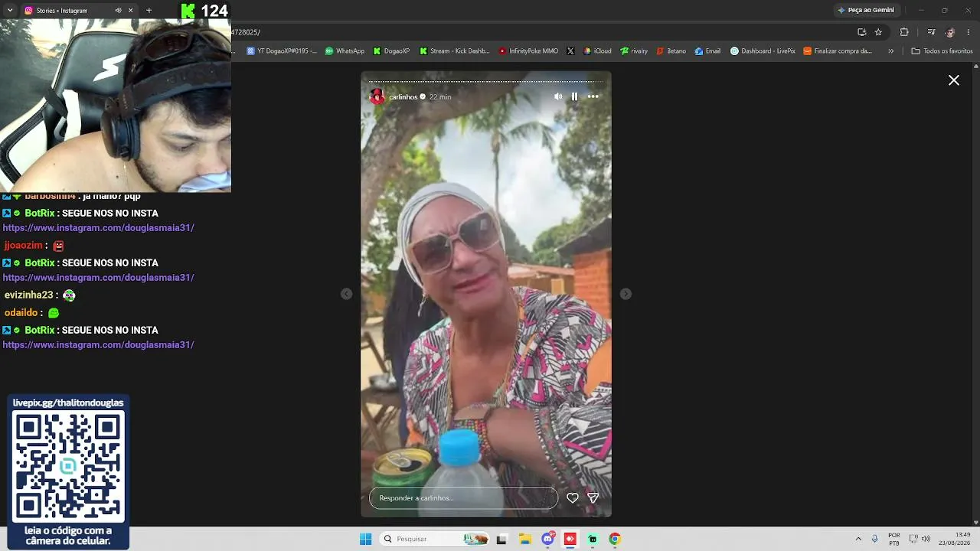
Task: Switch the POR PTB keyboard language
Action: (894, 539)
